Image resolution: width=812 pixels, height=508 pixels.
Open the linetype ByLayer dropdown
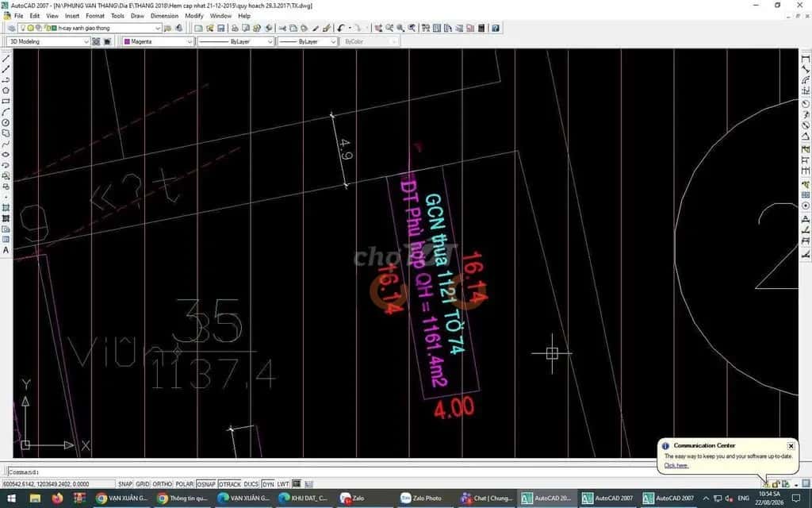coord(270,41)
